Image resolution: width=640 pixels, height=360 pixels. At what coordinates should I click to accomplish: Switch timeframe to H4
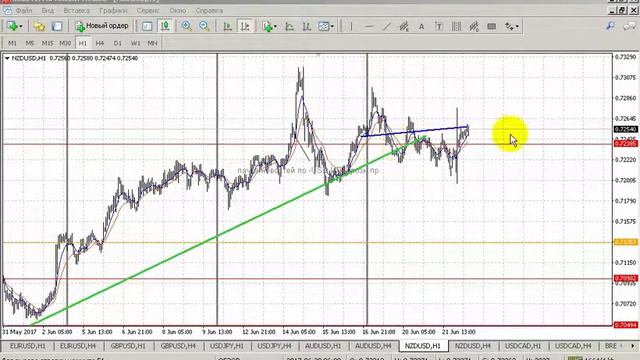tap(100, 43)
